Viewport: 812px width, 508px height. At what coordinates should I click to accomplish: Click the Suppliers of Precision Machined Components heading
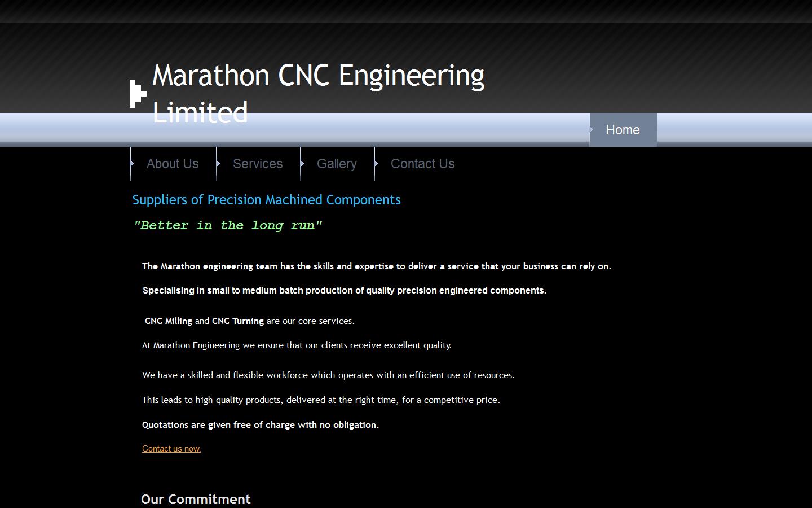pos(266,199)
